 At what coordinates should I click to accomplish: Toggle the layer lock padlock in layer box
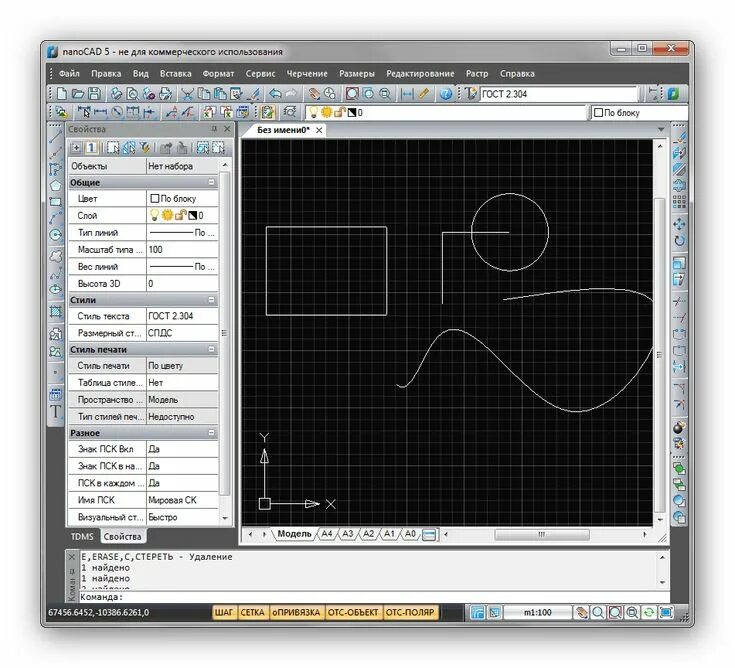[339, 113]
